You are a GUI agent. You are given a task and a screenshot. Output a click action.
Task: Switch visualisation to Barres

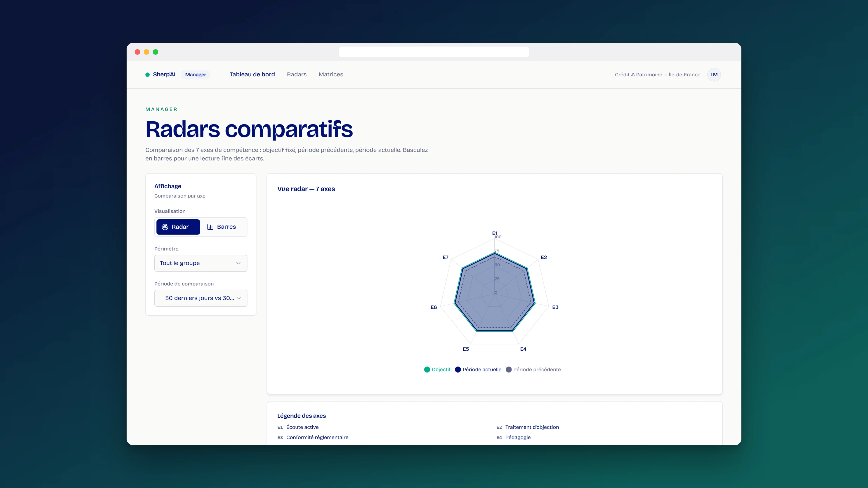(x=222, y=227)
